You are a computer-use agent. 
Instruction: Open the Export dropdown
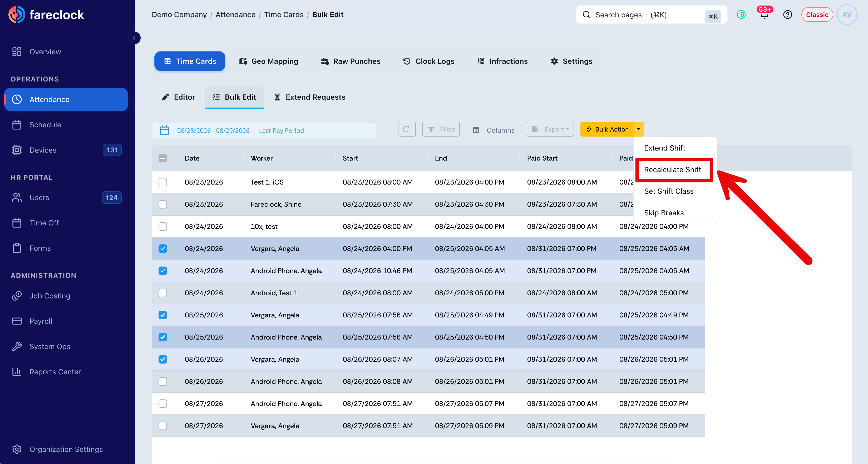(550, 129)
